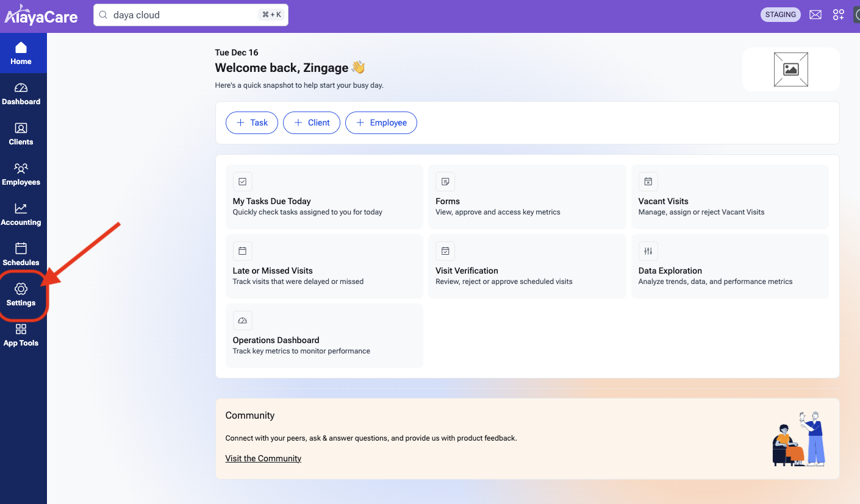Add a new Employee

tap(381, 122)
